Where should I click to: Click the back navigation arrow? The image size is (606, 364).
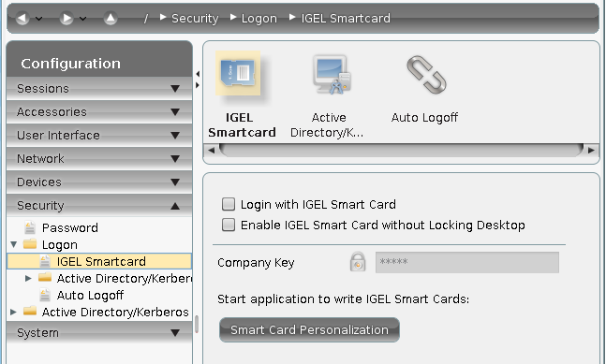click(x=22, y=18)
